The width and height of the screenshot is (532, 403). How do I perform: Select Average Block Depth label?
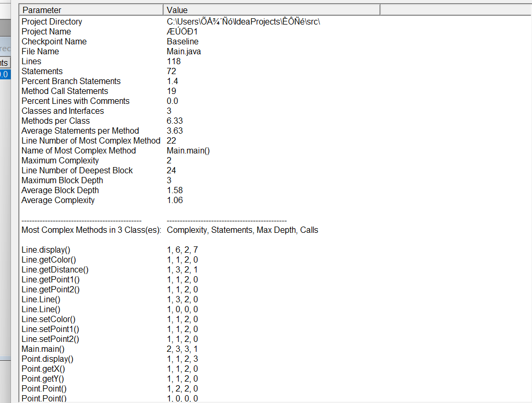[61, 190]
